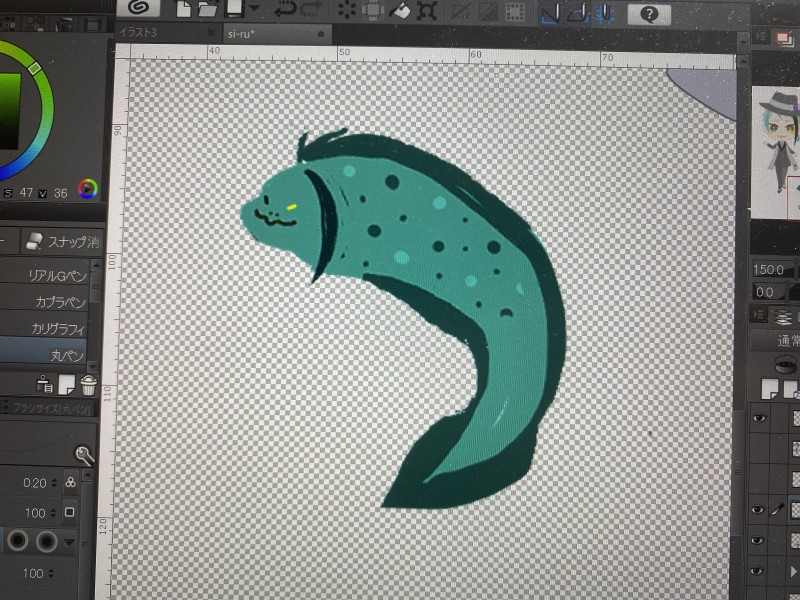Undo the last action

pos(285,10)
